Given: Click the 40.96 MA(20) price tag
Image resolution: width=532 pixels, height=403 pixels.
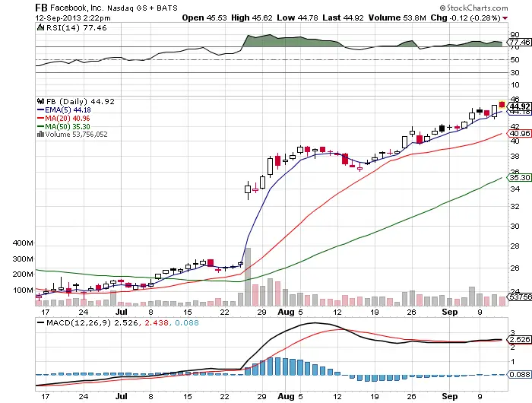Looking at the screenshot, I should 519,133.
